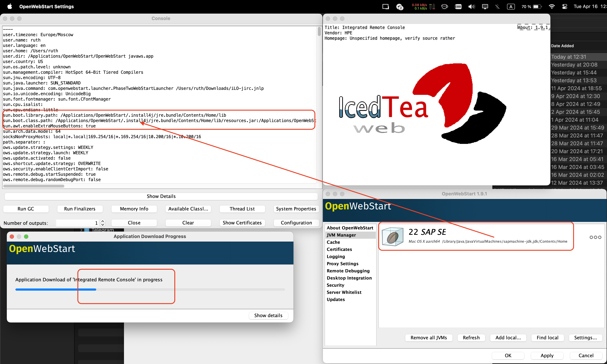Click Show Details bar in Console window
The height and width of the screenshot is (364, 607).
[x=161, y=196]
